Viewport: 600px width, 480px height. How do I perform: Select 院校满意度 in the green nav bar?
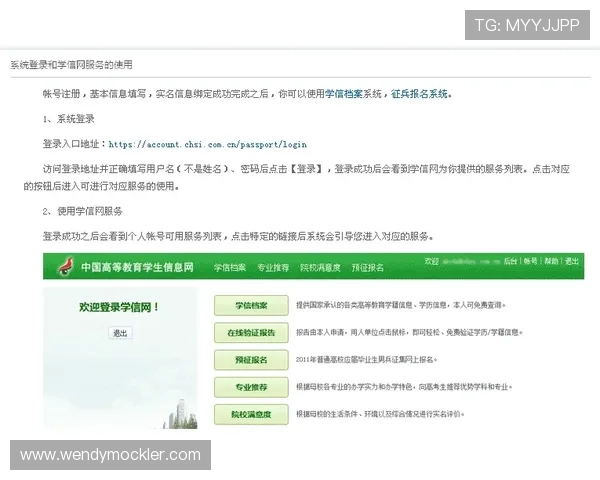[320, 267]
